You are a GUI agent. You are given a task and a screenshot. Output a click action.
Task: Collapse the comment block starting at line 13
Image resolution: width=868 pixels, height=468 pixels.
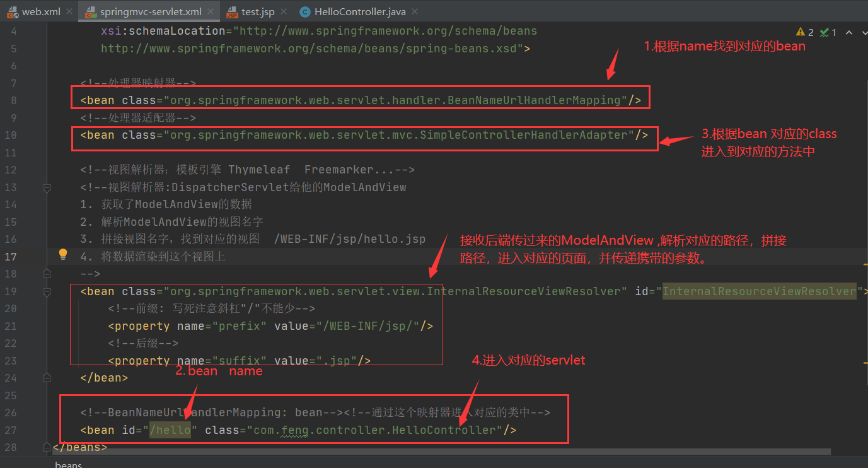(x=47, y=187)
